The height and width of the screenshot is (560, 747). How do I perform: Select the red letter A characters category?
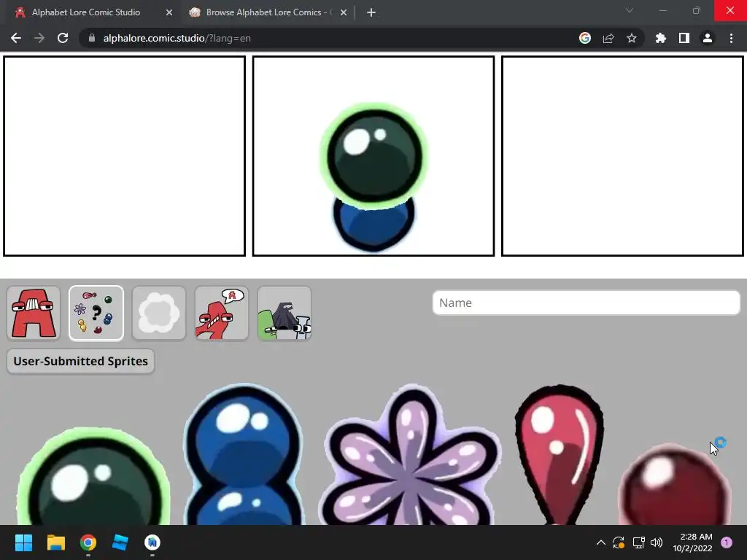tap(34, 314)
